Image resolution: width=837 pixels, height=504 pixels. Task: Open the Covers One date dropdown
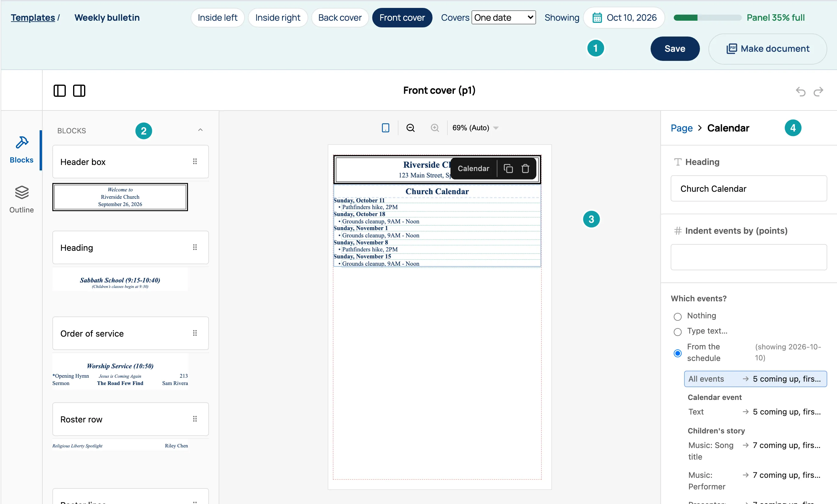(x=504, y=18)
